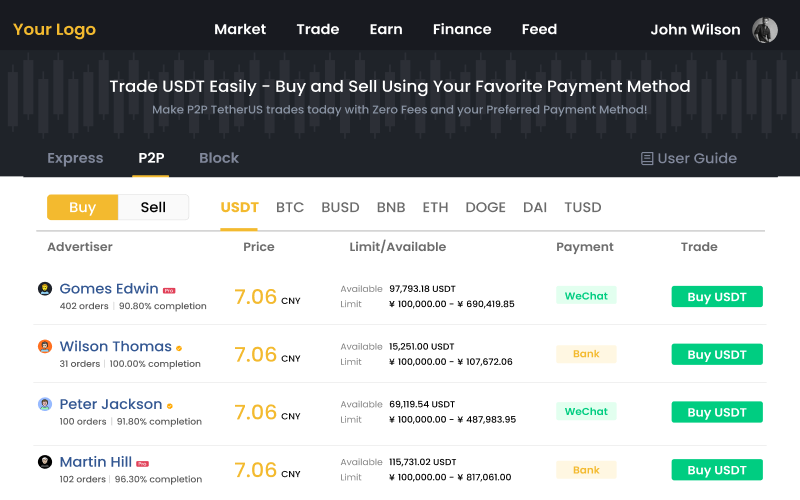Click the Payment column header

tap(585, 247)
